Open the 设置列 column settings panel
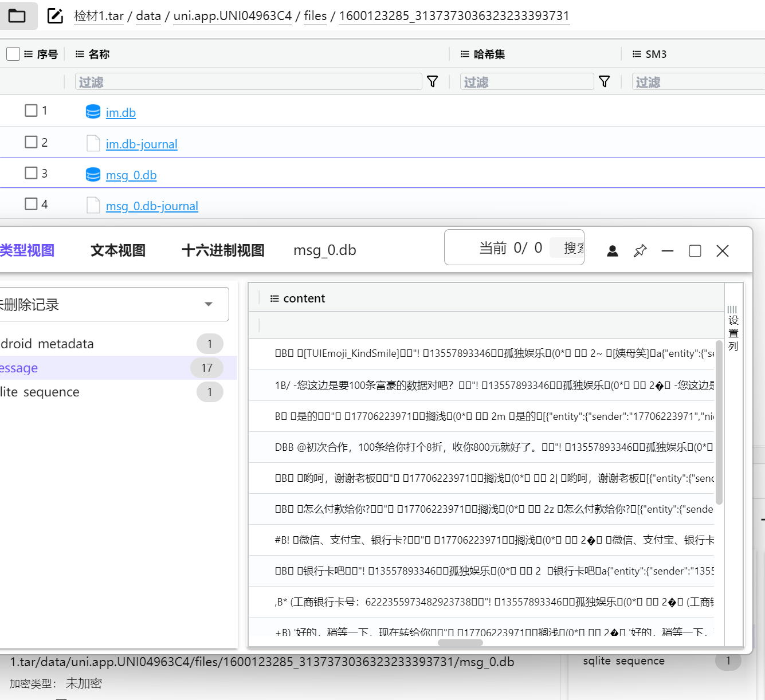 coord(733,329)
